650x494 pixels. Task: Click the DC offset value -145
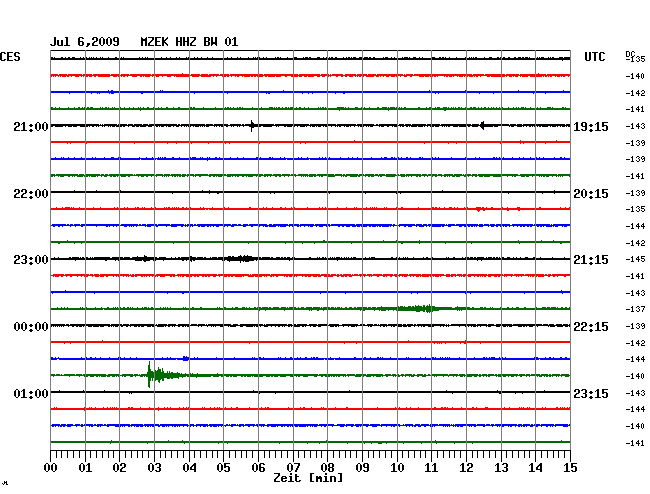635,260
